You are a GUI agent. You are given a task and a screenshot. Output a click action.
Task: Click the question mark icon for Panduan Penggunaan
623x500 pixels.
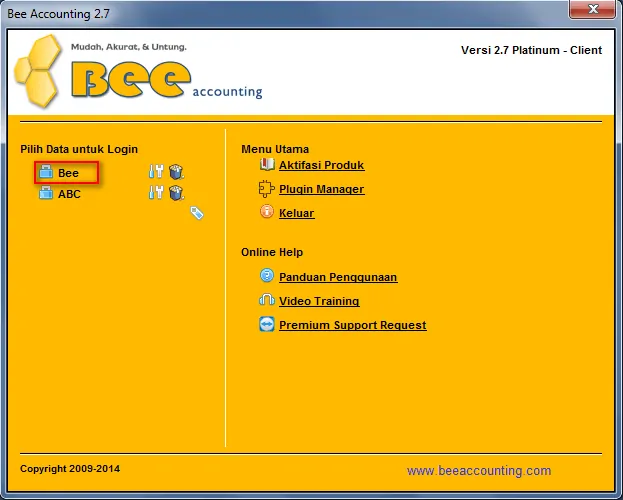[267, 275]
